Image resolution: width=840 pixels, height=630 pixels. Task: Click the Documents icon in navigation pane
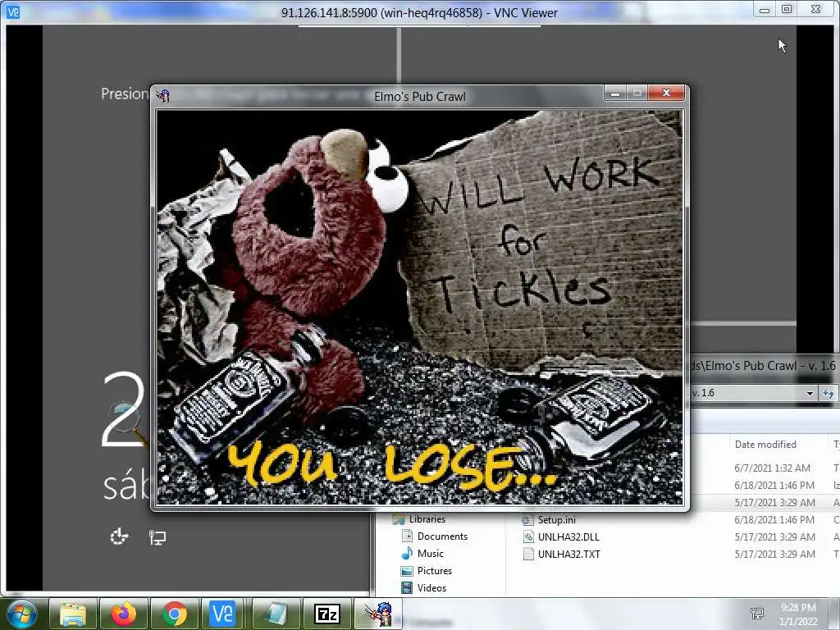point(407,536)
